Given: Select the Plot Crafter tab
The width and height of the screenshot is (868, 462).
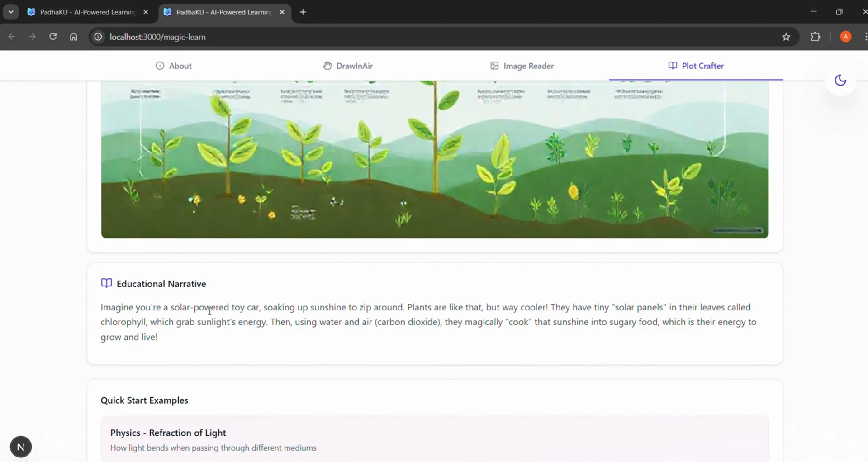Looking at the screenshot, I should [696, 66].
